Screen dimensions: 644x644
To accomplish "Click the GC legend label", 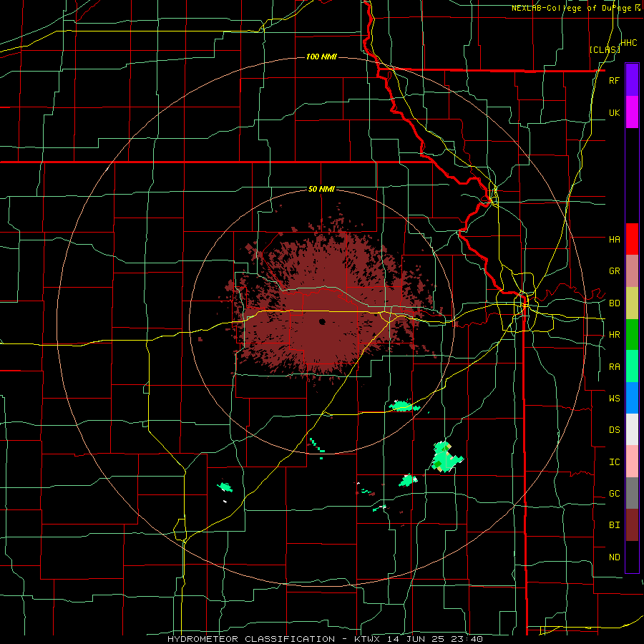I will 614,494.
